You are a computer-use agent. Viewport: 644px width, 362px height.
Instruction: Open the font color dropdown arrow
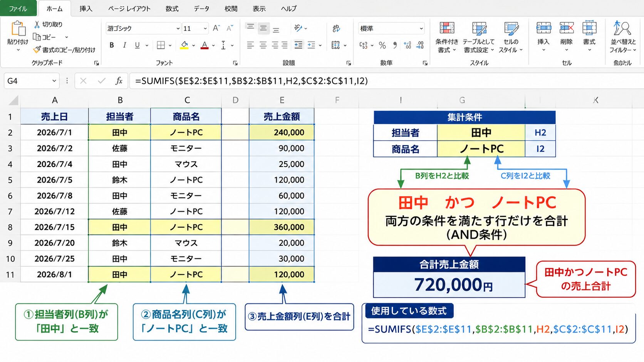click(x=213, y=45)
